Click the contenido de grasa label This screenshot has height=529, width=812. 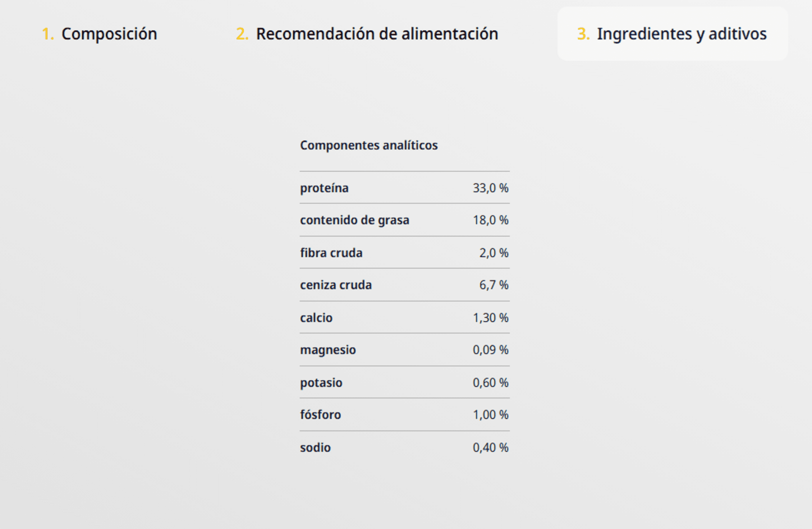coord(354,220)
